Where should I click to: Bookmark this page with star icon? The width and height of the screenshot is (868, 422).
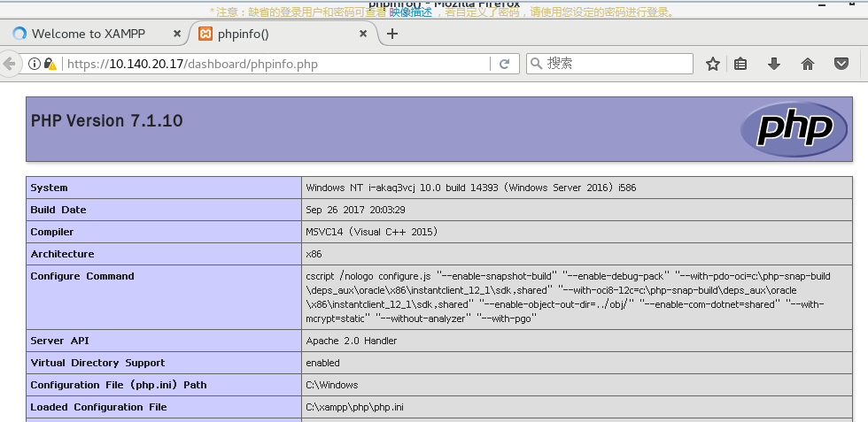(x=713, y=65)
